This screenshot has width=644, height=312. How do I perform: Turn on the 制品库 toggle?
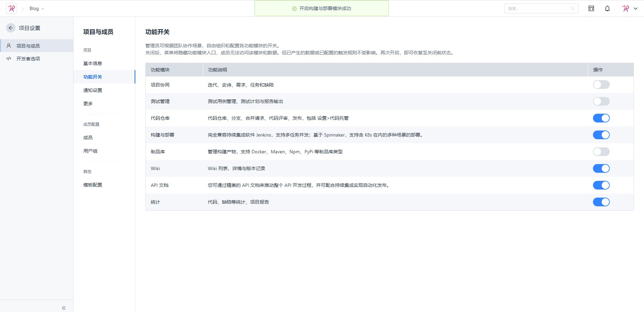pyautogui.click(x=601, y=152)
